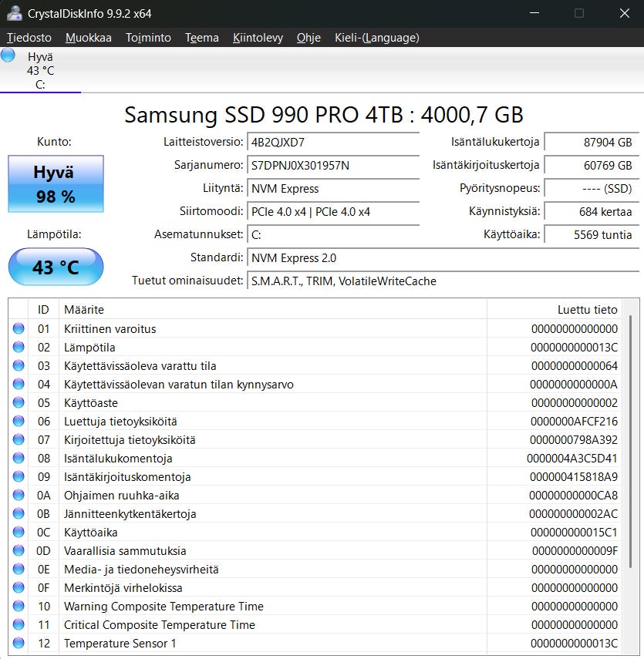Click status orb for 0C Käyttöaika row
This screenshot has width=644, height=659.
(x=19, y=532)
